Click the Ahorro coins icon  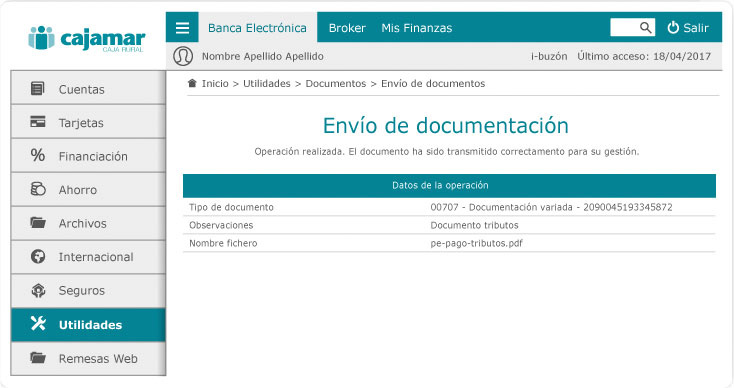38,189
